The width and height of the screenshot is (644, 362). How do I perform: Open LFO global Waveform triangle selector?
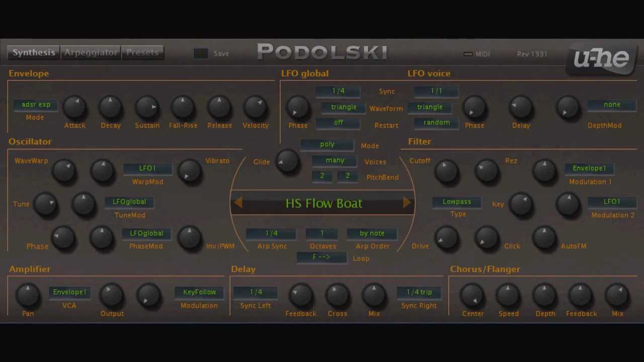[344, 108]
